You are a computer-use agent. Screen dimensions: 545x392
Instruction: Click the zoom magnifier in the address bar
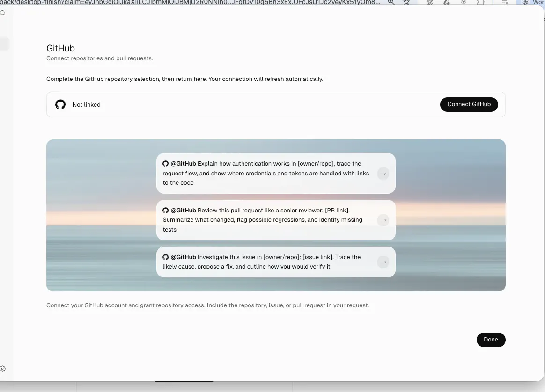pos(391,2)
